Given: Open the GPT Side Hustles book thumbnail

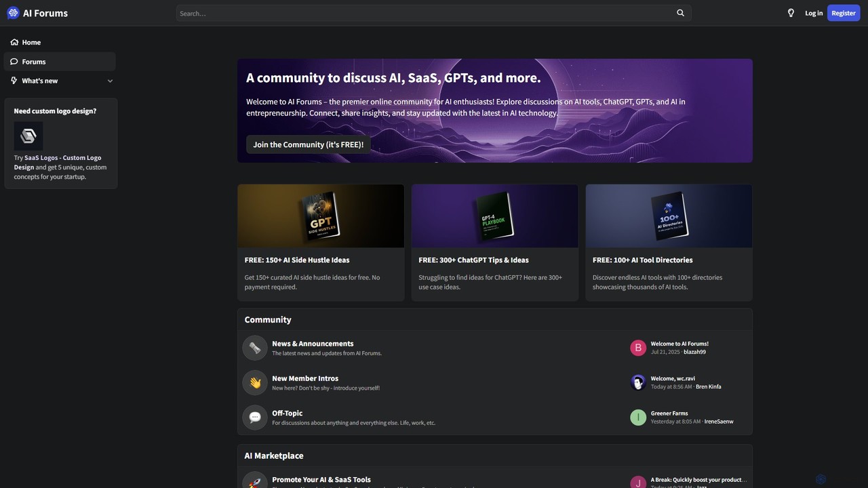Looking at the screenshot, I should (321, 216).
